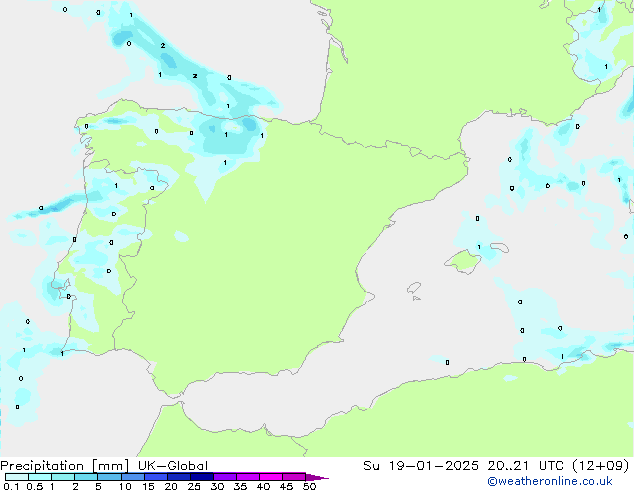Click legend tick label '25'

(194, 486)
